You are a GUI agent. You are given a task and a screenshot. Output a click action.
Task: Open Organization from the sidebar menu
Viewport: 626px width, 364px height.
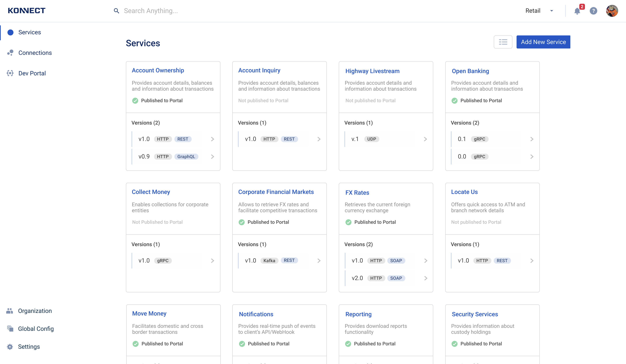(x=35, y=311)
